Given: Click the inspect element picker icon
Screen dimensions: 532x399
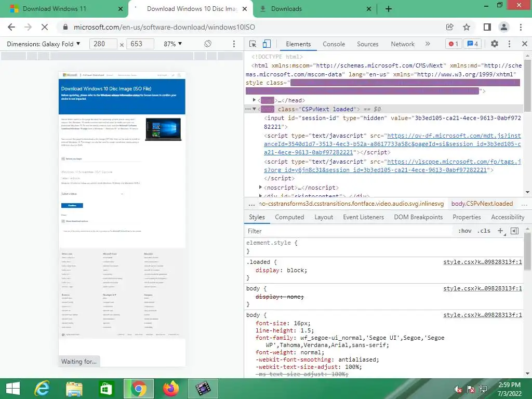Looking at the screenshot, I should pos(252,44).
